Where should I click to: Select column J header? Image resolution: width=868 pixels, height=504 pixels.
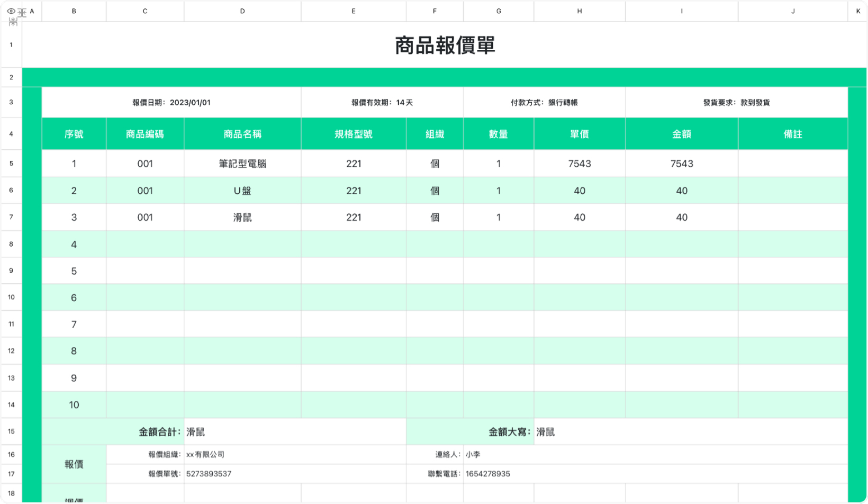pyautogui.click(x=793, y=11)
